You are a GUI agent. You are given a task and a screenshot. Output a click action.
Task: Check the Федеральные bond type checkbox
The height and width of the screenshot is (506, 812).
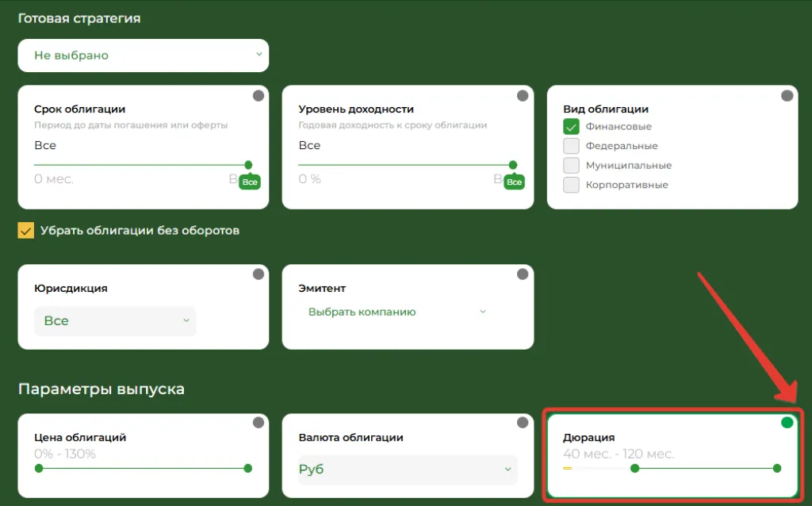[571, 146]
